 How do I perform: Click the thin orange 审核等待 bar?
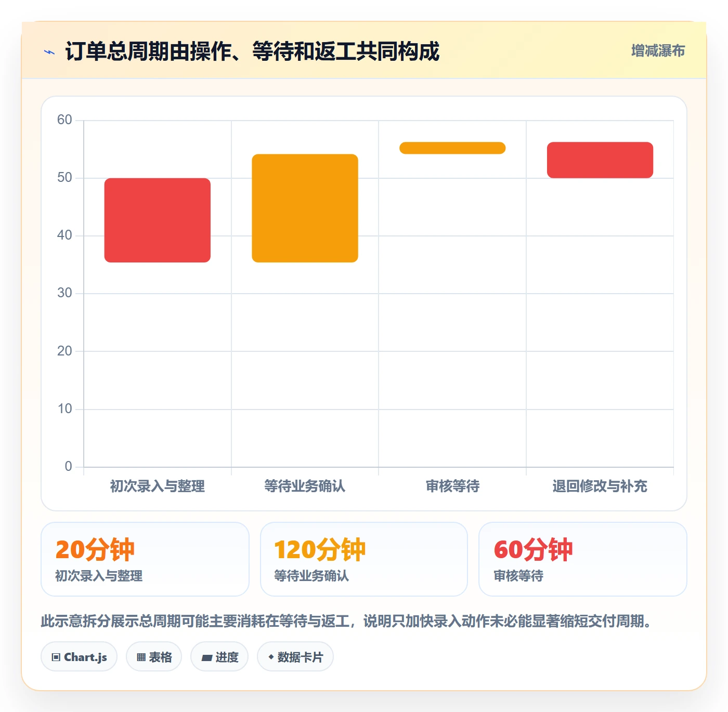point(452,148)
